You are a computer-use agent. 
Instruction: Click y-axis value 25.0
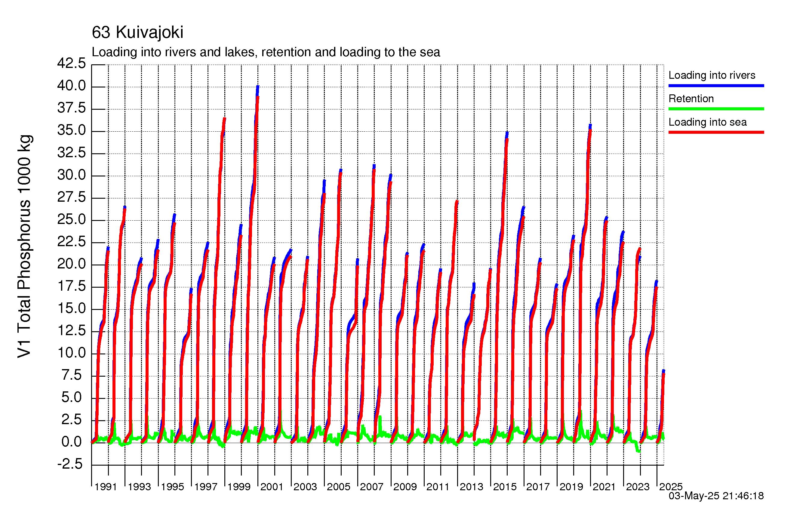[72, 219]
